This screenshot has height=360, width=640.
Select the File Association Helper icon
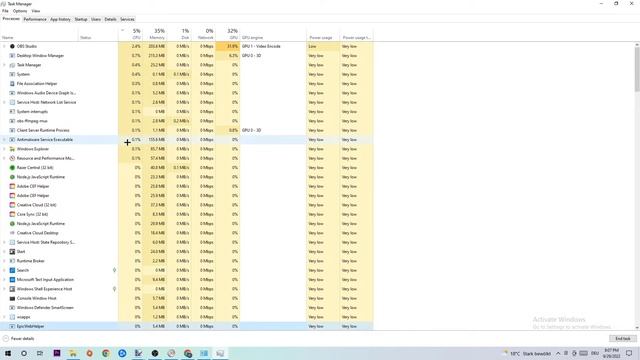(12, 84)
